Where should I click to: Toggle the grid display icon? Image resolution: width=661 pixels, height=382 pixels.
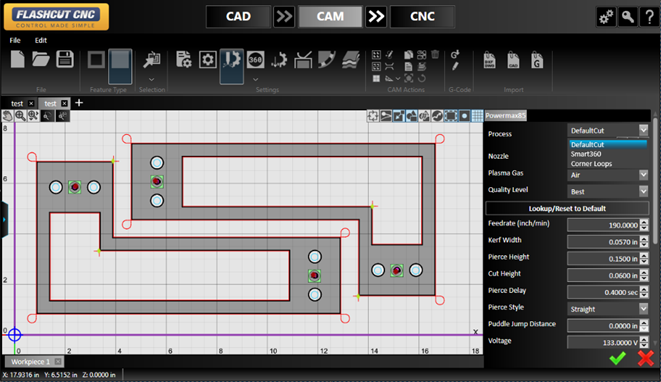pyautogui.click(x=477, y=116)
